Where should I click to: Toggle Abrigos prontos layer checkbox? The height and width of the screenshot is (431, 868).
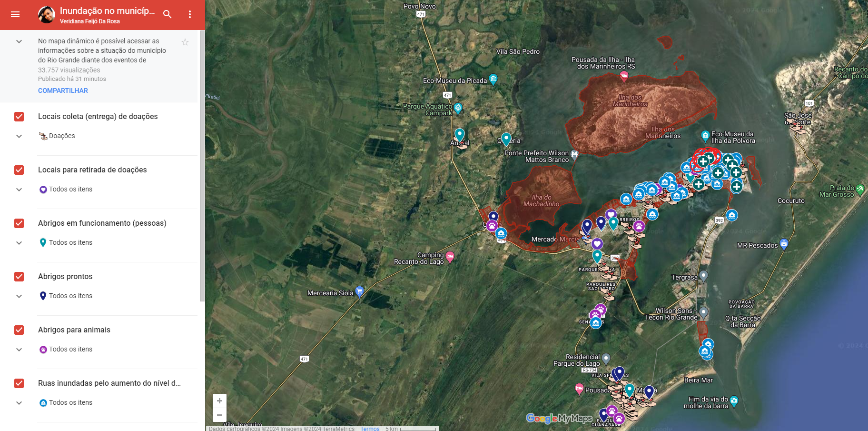pos(19,277)
